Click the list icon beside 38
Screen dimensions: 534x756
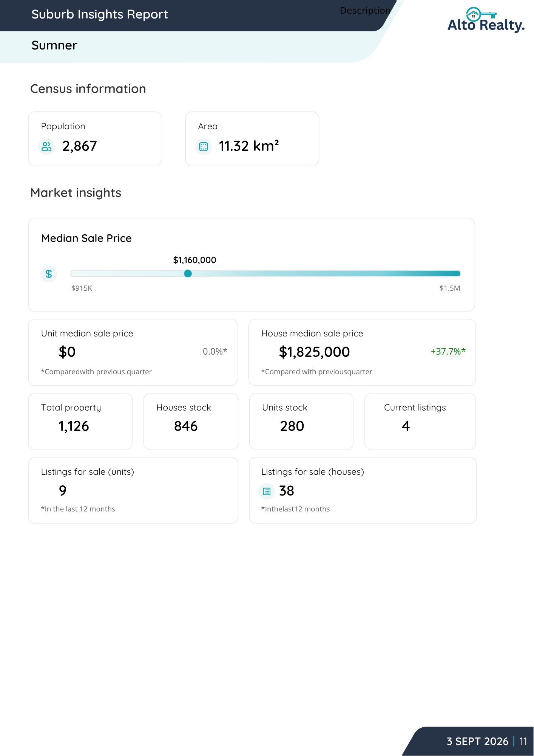(x=267, y=491)
